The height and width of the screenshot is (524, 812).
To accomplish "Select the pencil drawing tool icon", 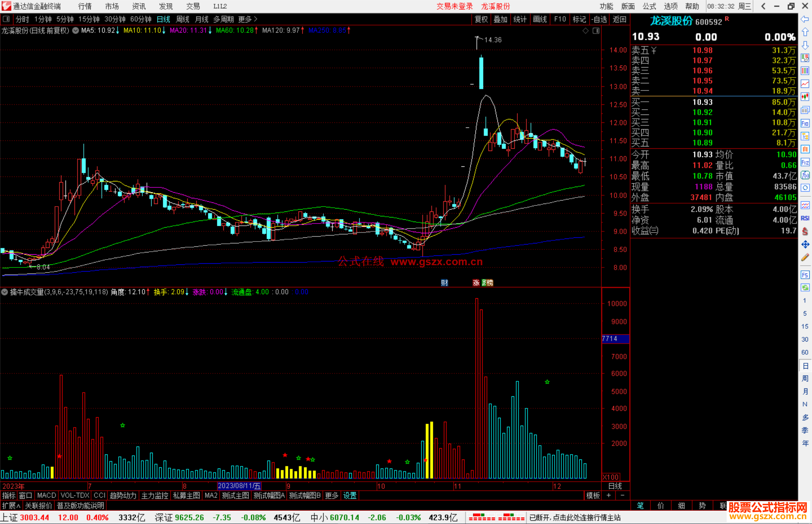I will coord(805,258).
